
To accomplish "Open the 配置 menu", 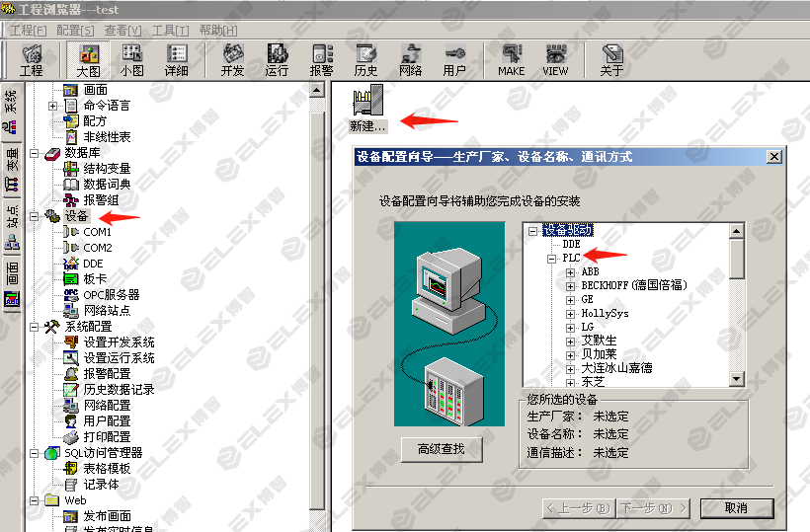I will pos(75,30).
